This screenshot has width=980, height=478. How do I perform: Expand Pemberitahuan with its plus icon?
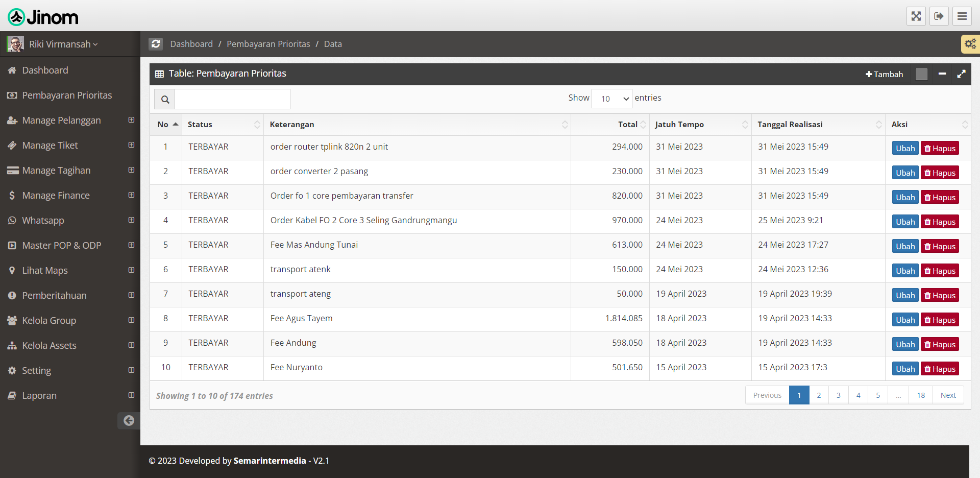pos(131,295)
